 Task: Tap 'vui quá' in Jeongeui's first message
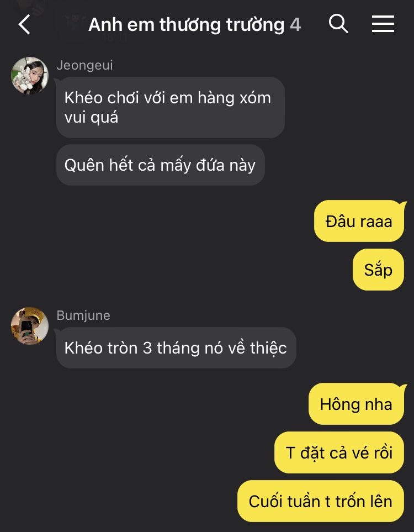(x=91, y=117)
